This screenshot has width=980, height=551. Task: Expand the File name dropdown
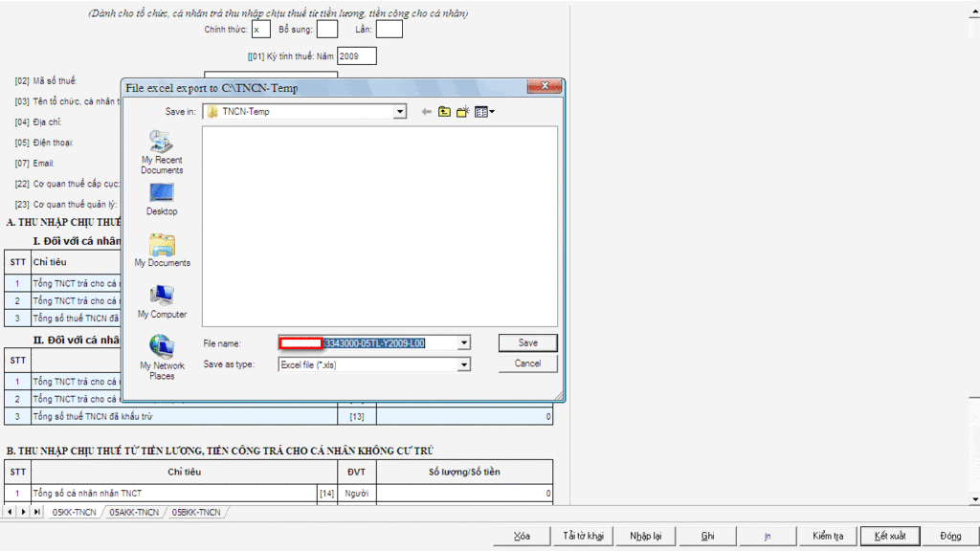(464, 342)
